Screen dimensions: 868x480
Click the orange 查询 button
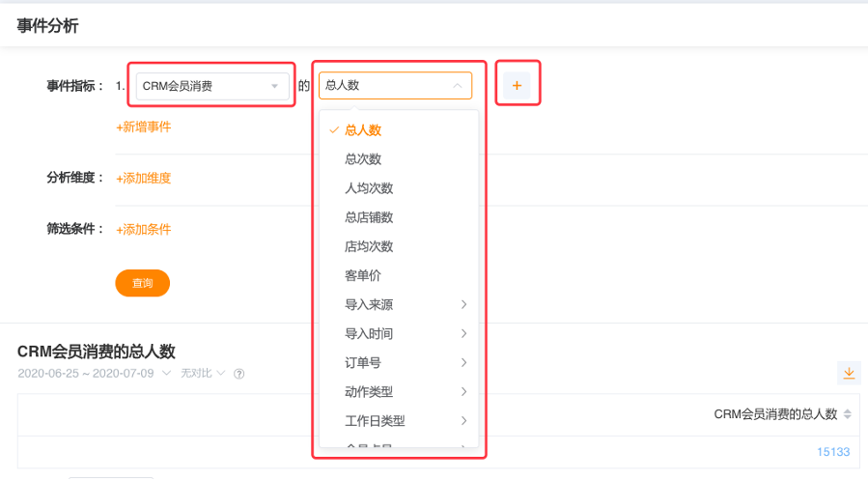142,283
